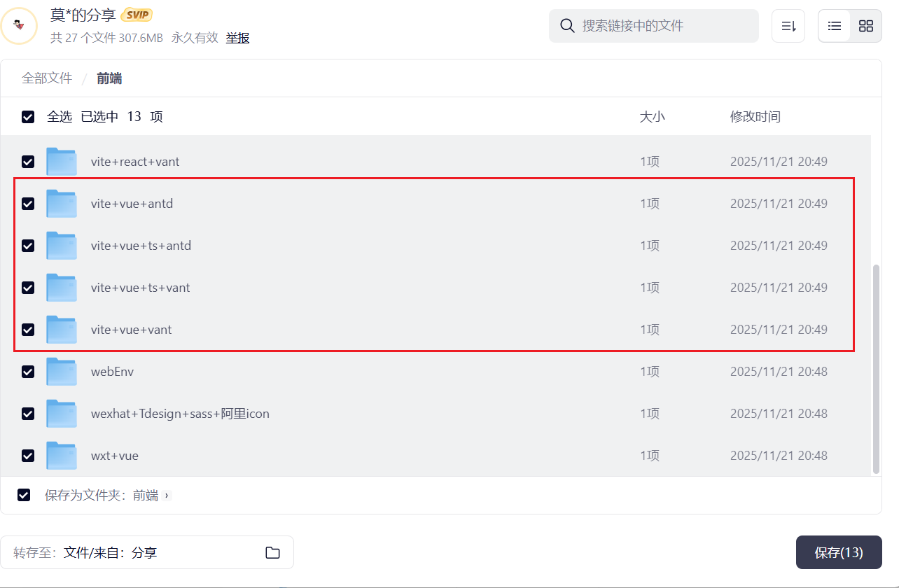
Task: Click the 保存(13) button
Action: 839,552
